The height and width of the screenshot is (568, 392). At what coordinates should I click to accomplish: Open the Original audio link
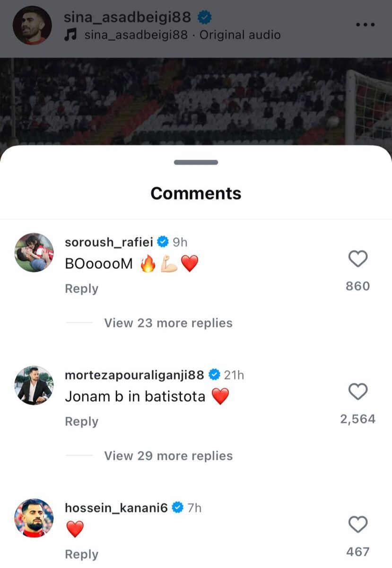click(x=240, y=35)
